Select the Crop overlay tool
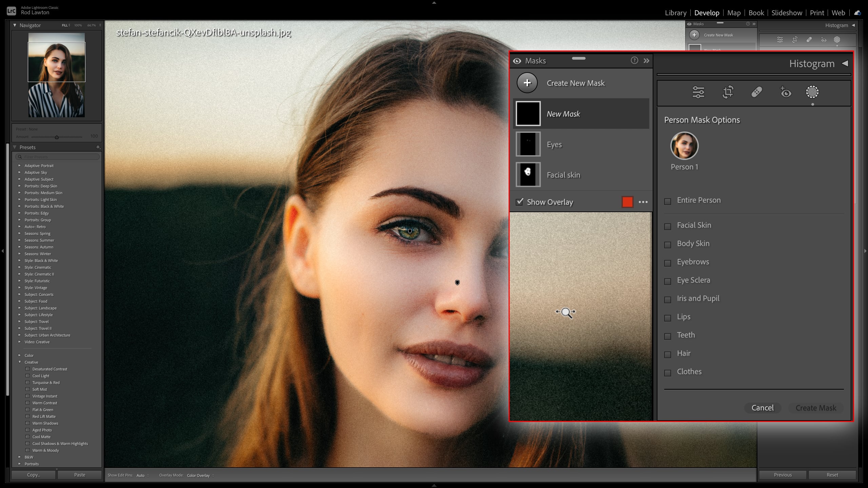The image size is (868, 488). 728,92
